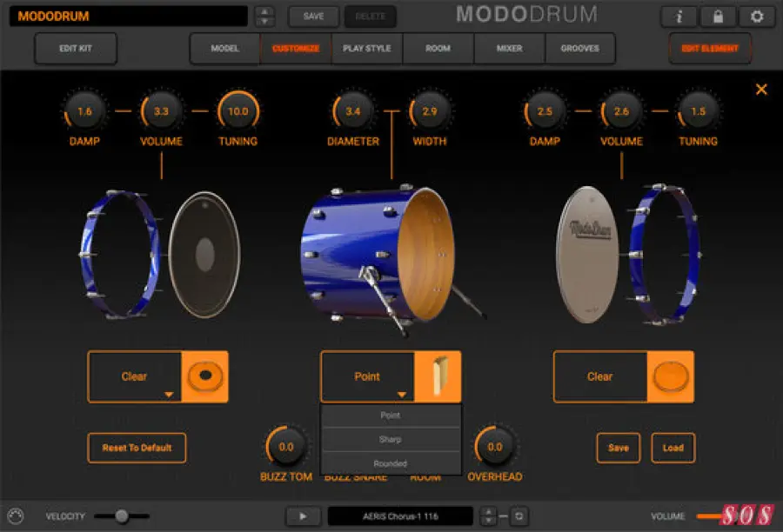The width and height of the screenshot is (783, 532).
Task: Click the padlock lock icon
Action: [717, 17]
